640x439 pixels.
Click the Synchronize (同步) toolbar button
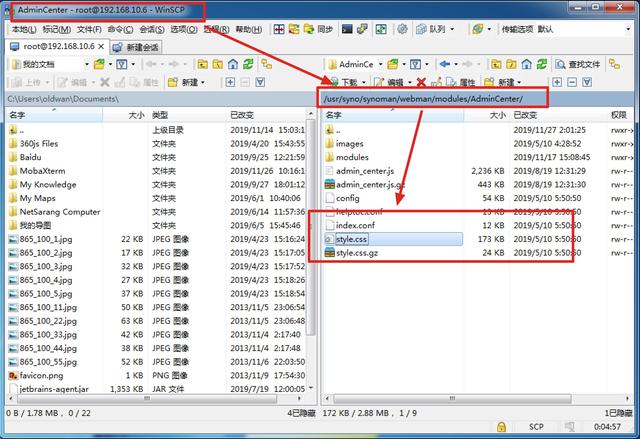tap(318, 29)
